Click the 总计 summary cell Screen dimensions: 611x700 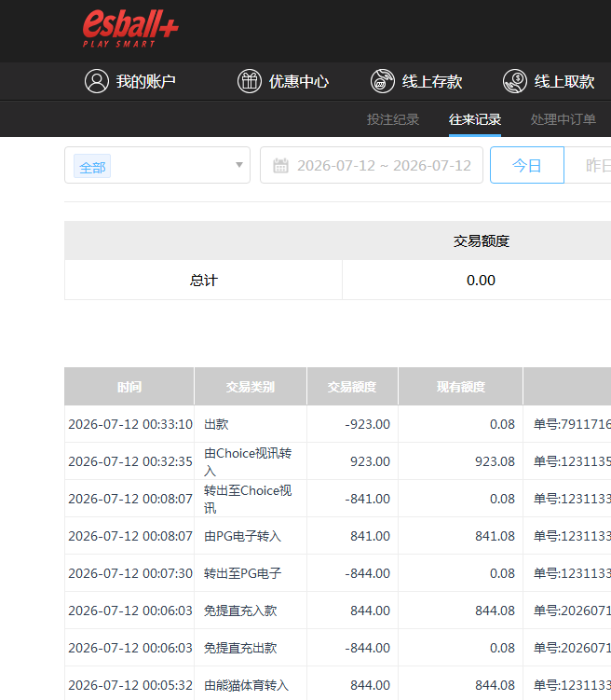point(203,280)
